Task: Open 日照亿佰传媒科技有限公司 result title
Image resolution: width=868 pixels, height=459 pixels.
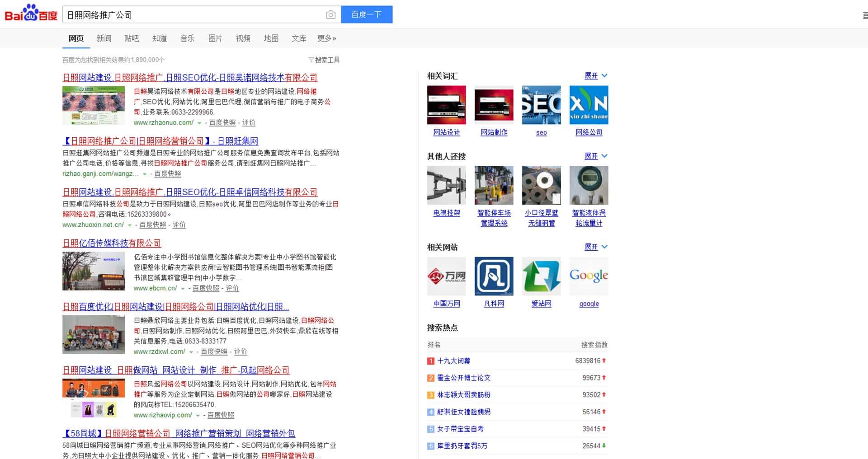Action: pyautogui.click(x=112, y=243)
